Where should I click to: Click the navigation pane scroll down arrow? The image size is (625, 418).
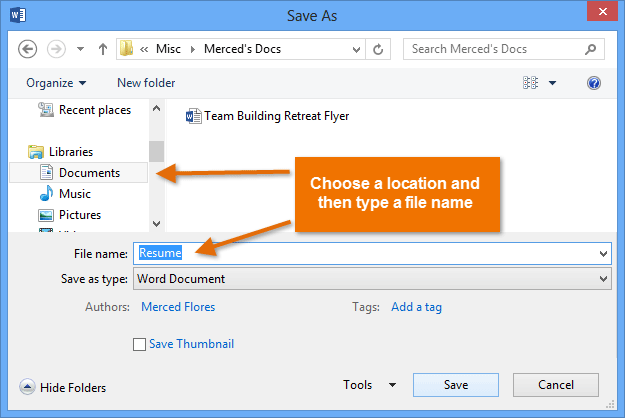point(157,224)
